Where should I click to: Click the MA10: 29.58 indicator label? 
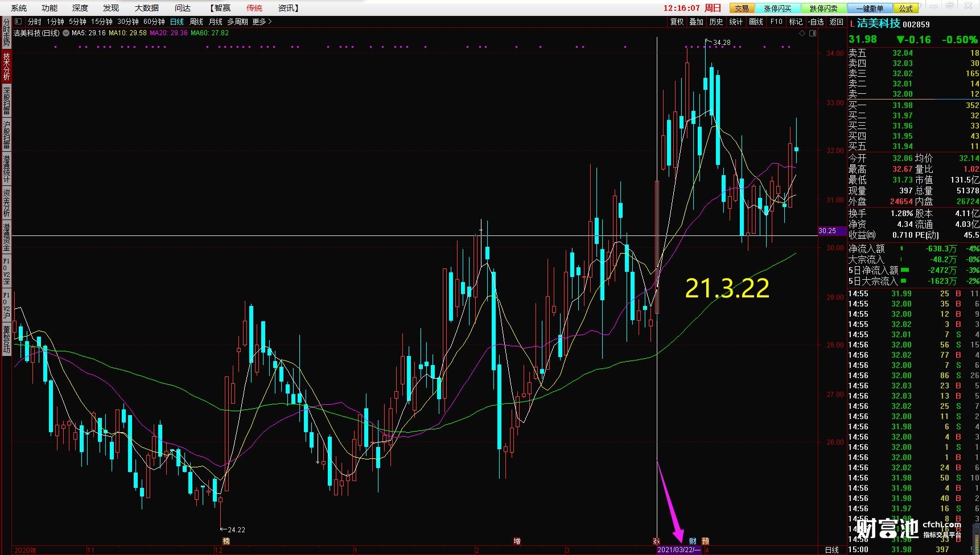click(127, 33)
